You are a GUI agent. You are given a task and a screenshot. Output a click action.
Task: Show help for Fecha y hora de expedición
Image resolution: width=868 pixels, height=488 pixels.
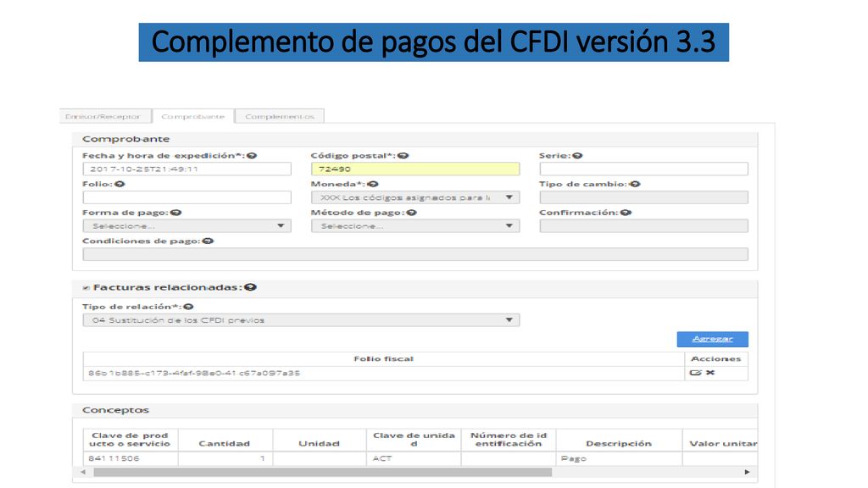253,156
